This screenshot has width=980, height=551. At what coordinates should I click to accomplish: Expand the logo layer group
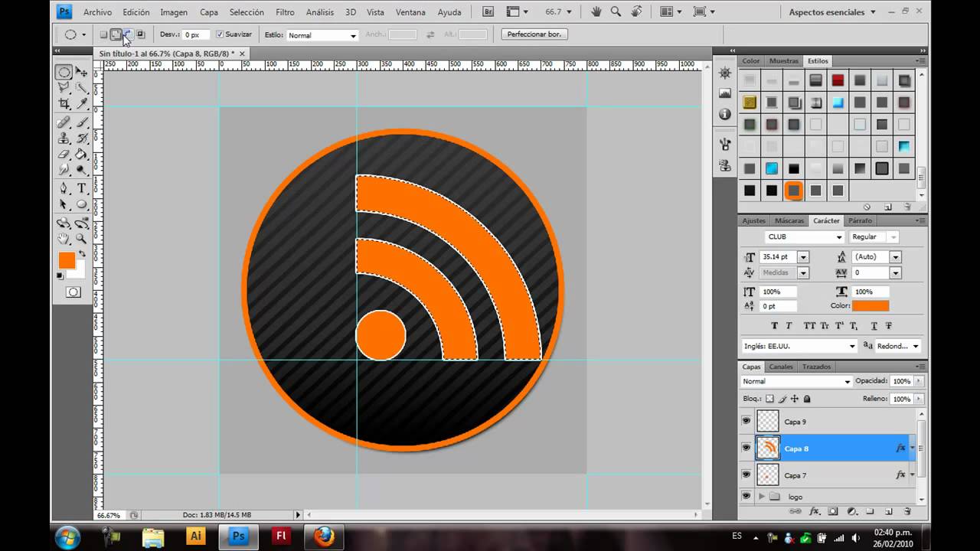pos(761,496)
